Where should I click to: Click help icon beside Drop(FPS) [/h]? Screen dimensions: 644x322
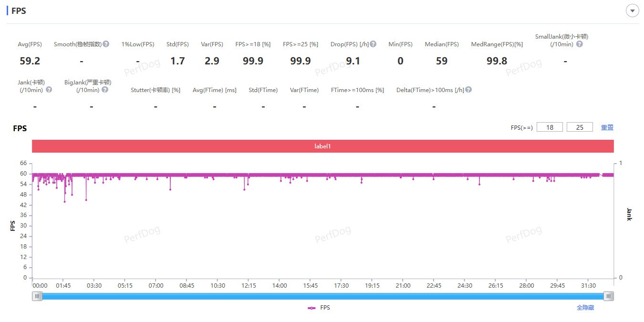[x=373, y=44]
